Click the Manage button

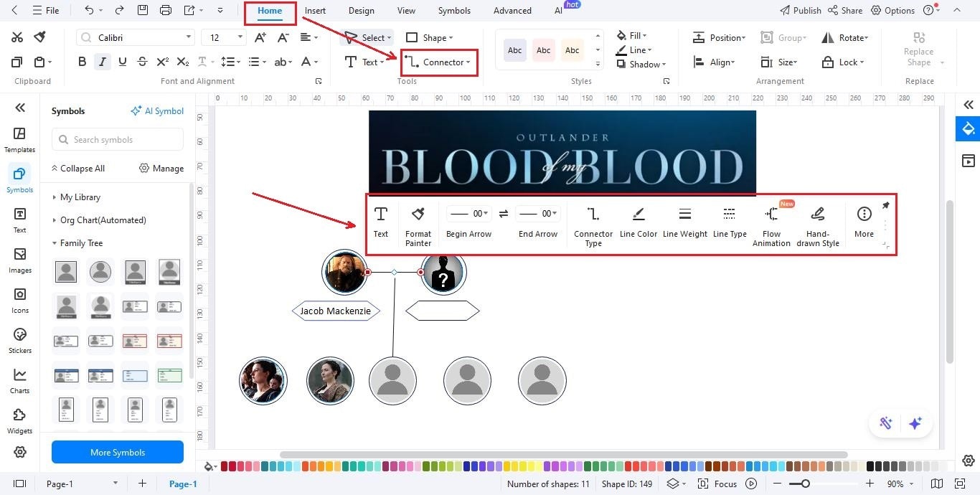coord(161,169)
